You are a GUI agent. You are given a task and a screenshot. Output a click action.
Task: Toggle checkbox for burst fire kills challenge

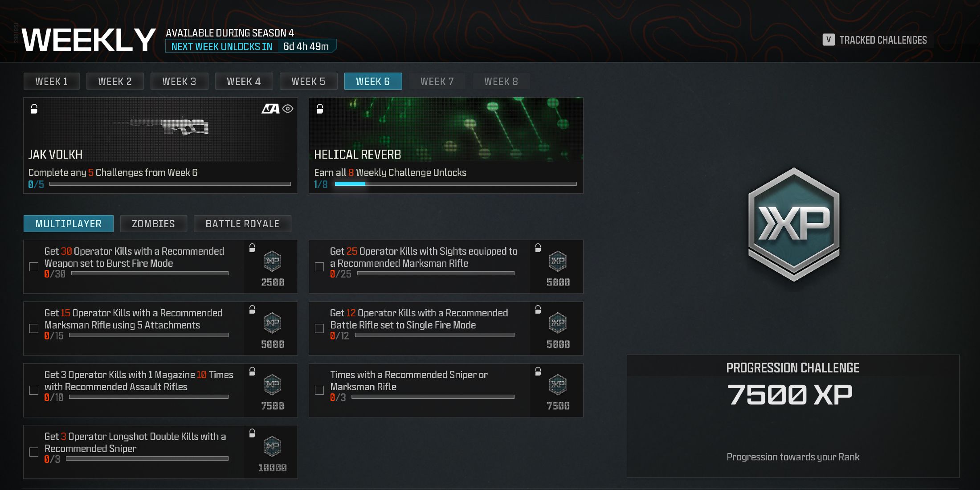(34, 264)
